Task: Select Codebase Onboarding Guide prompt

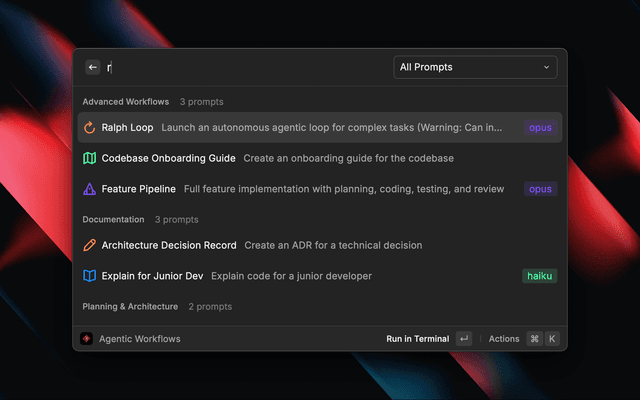Action: [168, 158]
